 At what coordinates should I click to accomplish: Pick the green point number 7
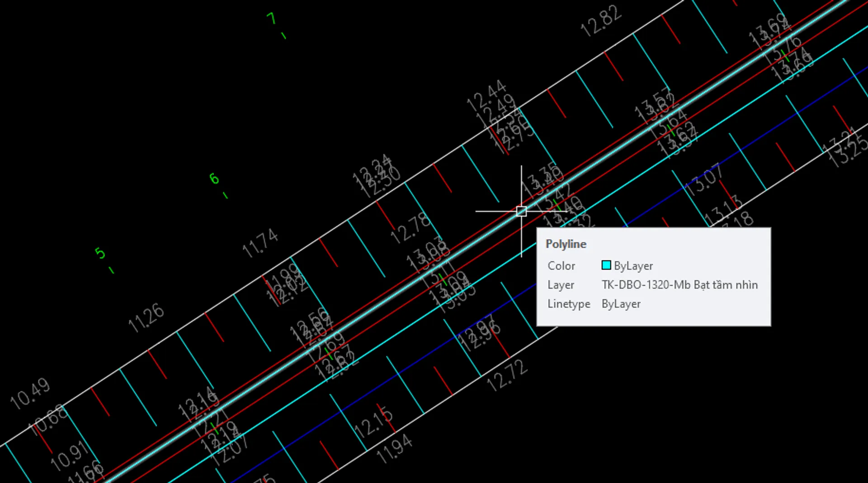point(271,19)
